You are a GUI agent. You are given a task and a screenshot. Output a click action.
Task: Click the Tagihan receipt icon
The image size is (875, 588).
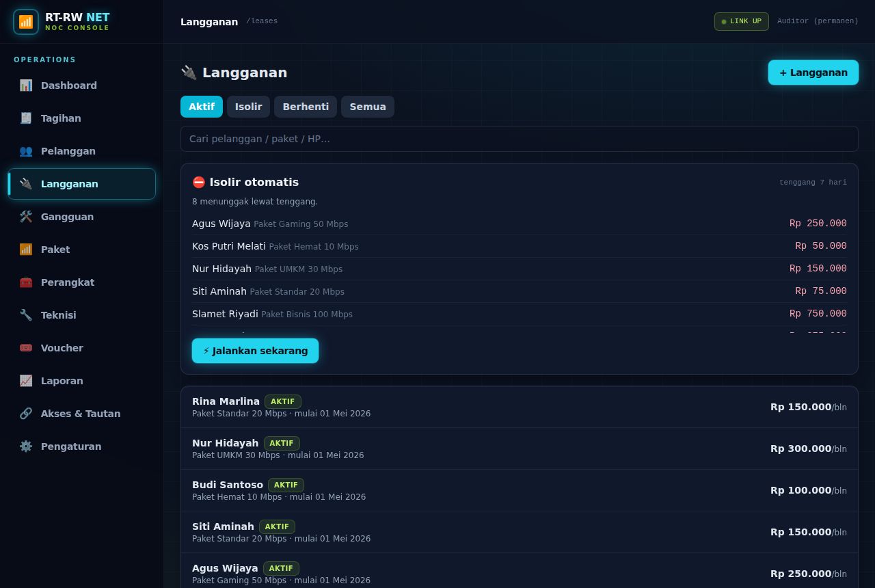pos(26,118)
